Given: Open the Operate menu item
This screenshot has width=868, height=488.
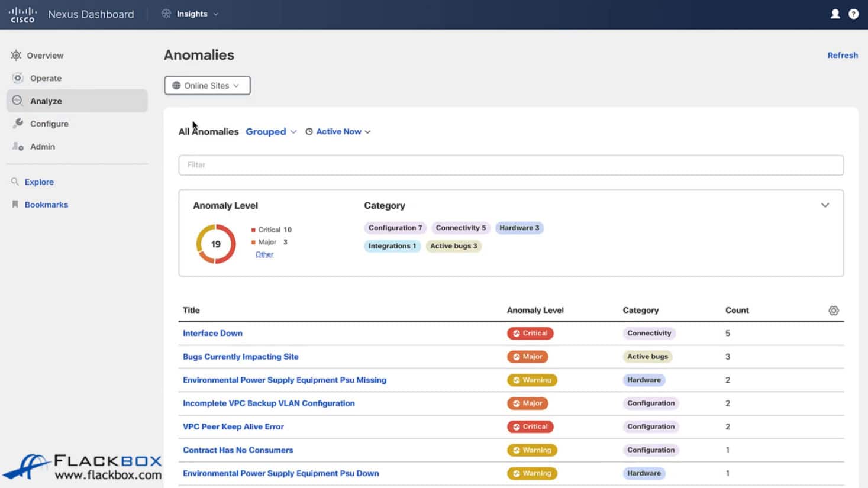Looking at the screenshot, I should pyautogui.click(x=46, y=78).
